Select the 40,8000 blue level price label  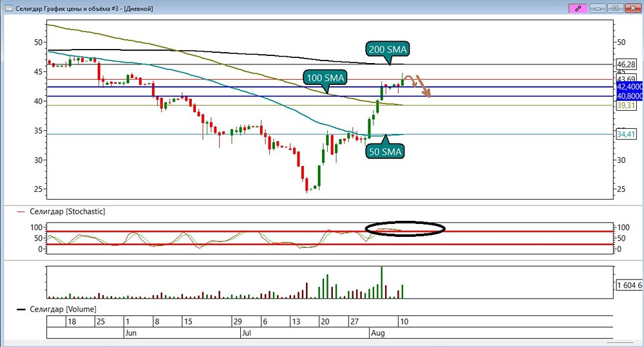629,96
